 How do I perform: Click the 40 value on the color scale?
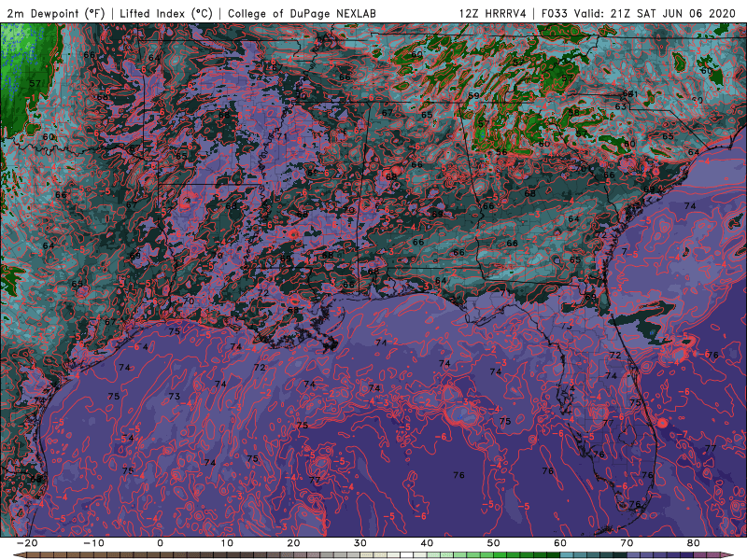click(427, 543)
